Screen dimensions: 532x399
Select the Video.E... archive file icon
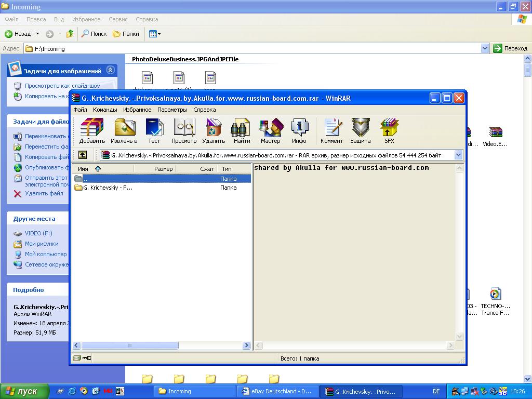tap(495, 137)
